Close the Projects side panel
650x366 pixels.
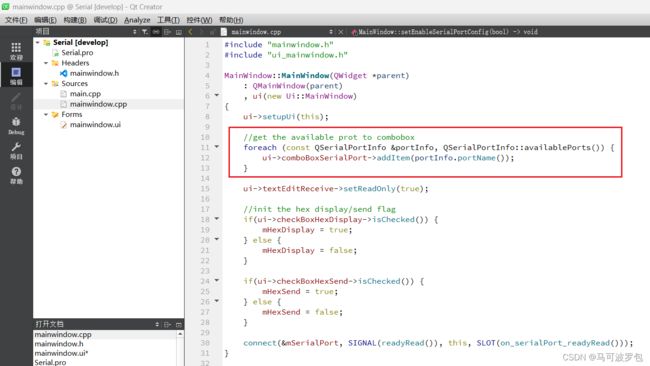179,32
